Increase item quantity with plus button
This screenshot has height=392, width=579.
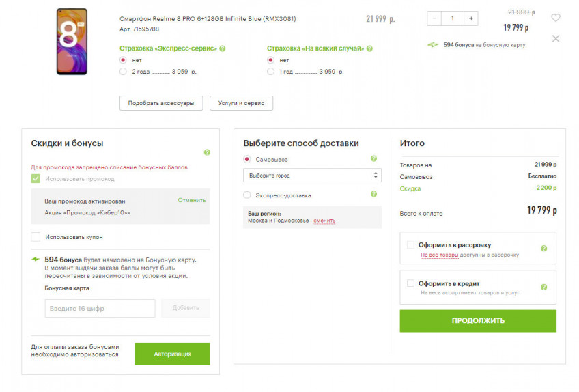[471, 18]
